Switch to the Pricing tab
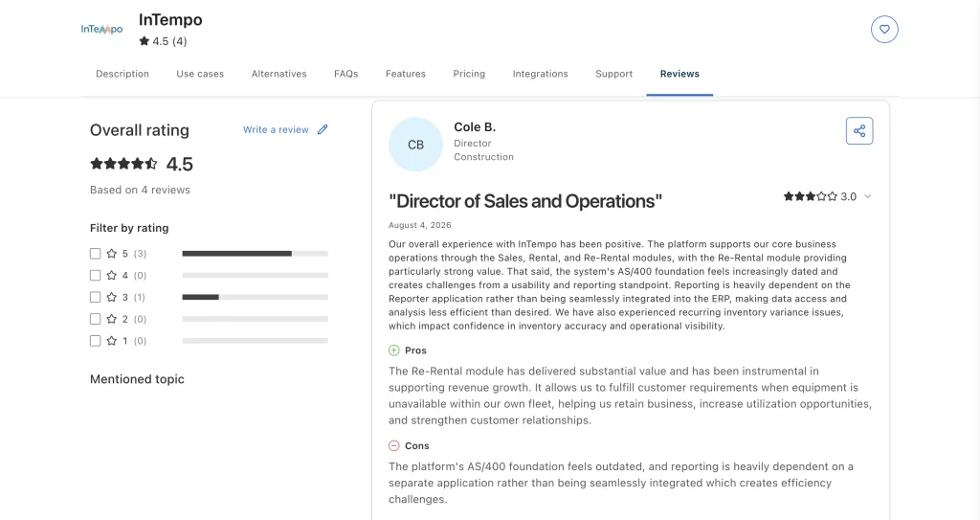 click(469, 74)
